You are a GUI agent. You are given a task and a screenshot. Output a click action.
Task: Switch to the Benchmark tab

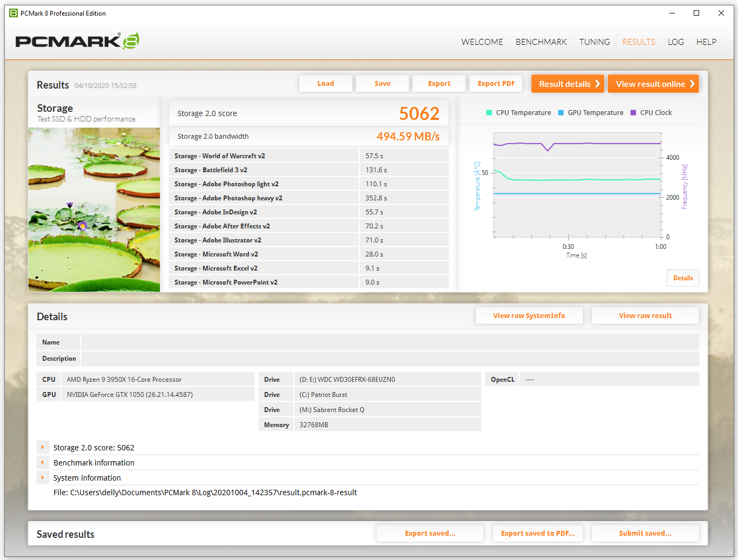(541, 42)
